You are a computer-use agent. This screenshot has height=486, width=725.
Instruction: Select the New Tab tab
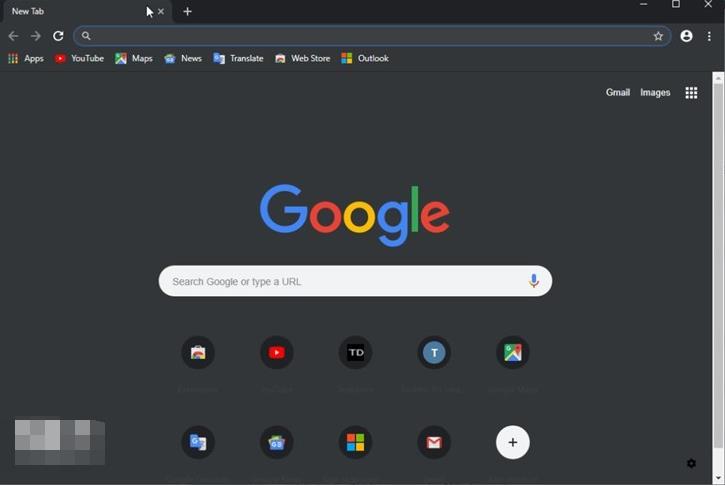[x=87, y=12]
